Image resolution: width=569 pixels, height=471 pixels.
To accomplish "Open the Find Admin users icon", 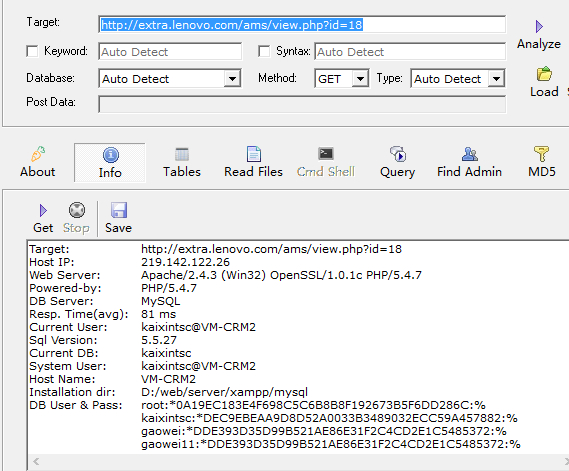I will tap(470, 154).
